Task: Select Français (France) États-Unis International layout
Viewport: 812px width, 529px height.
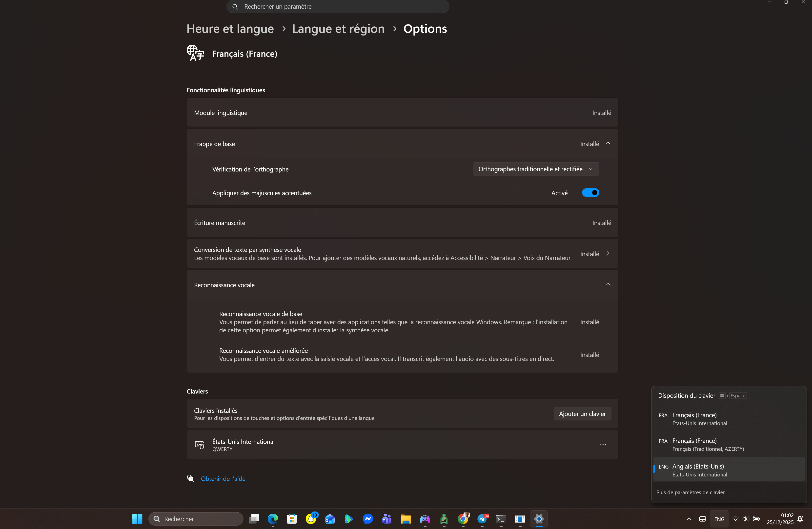Action: tap(729, 419)
